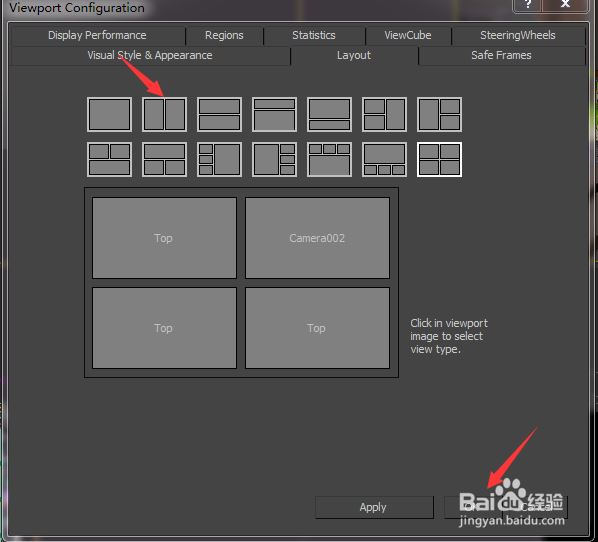Click the top-left Top viewport preview
Image resolution: width=598 pixels, height=542 pixels.
click(164, 238)
